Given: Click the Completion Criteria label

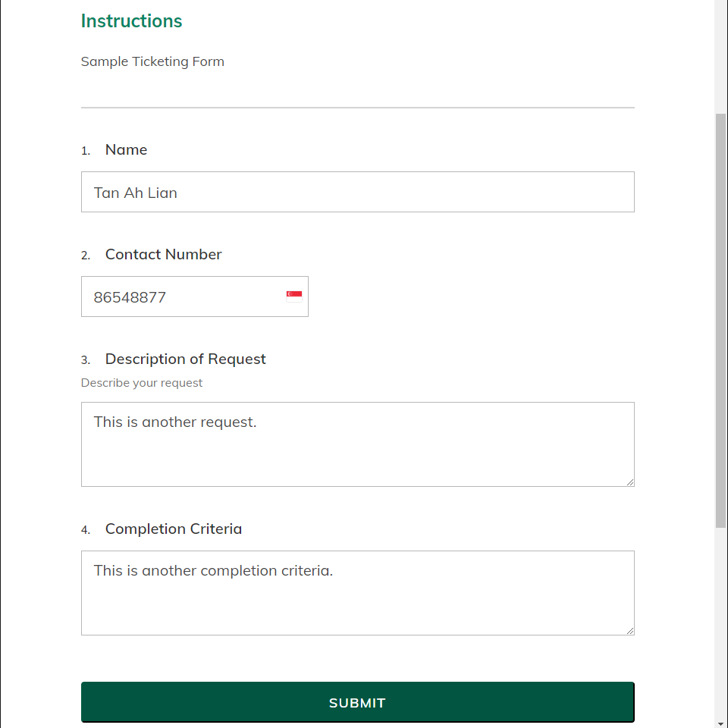Looking at the screenshot, I should [x=173, y=529].
